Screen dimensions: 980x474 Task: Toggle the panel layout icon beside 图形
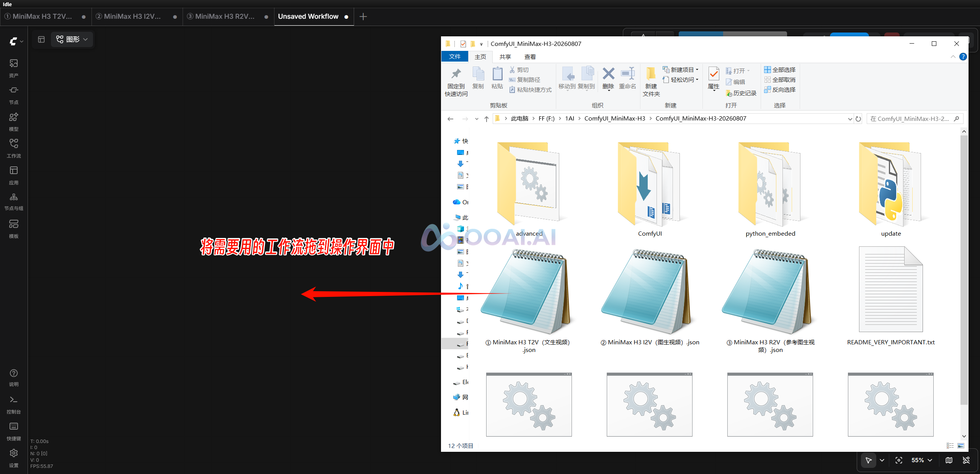pyautogui.click(x=41, y=39)
